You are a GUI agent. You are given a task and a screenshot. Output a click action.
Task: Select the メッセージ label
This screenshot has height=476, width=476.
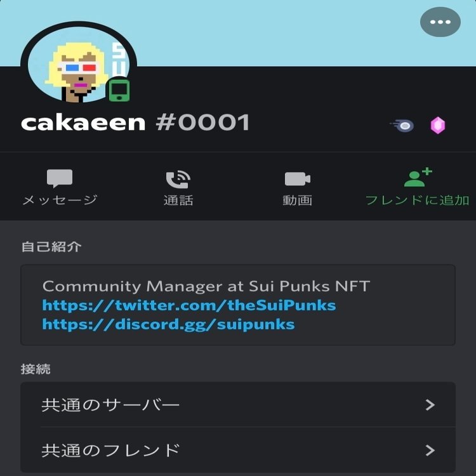tap(60, 200)
